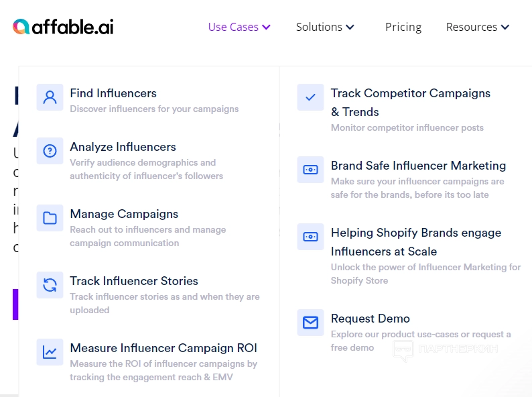Click the question mark icon for Analyze Influencers

point(50,151)
